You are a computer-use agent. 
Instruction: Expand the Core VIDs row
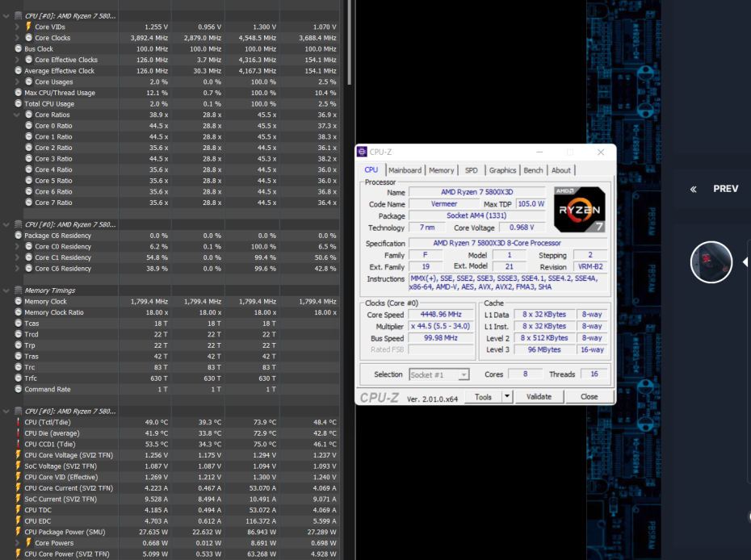click(x=17, y=27)
